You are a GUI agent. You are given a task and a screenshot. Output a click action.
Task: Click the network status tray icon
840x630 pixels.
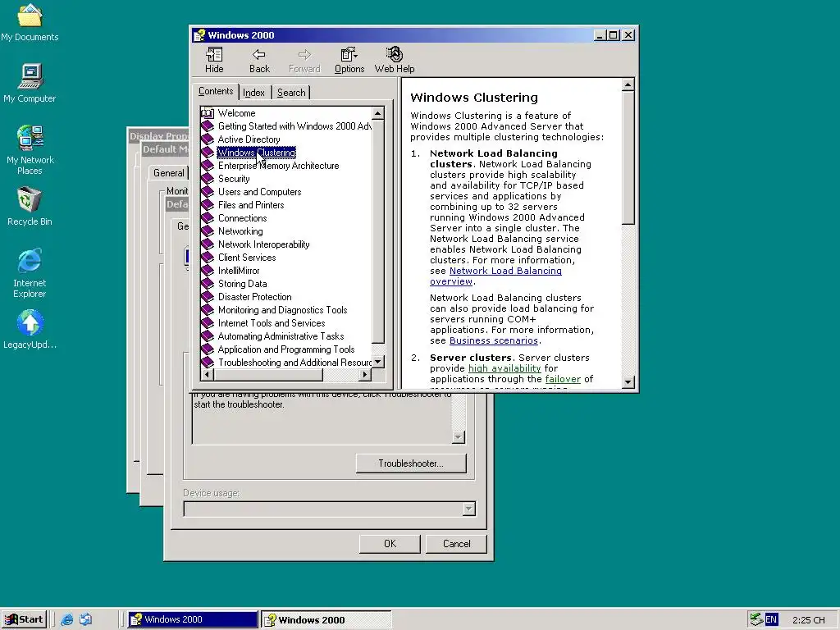click(x=756, y=620)
